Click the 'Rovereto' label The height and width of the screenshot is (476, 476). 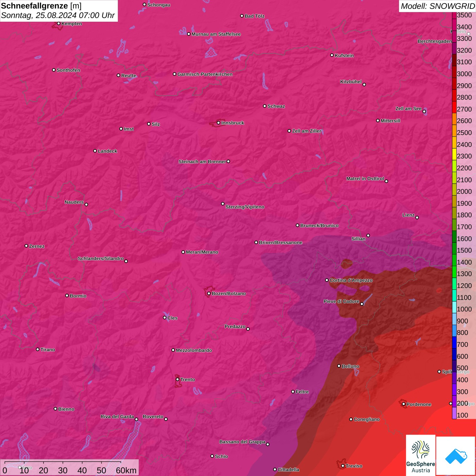(x=153, y=417)
